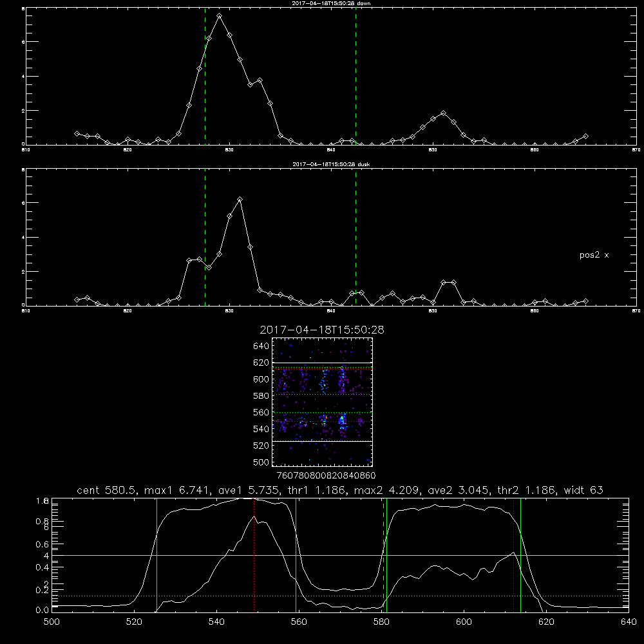Image resolution: width=644 pixels, height=644 pixels.
Task: Click the '640' bottom profile x-axis label
Action: click(629, 622)
